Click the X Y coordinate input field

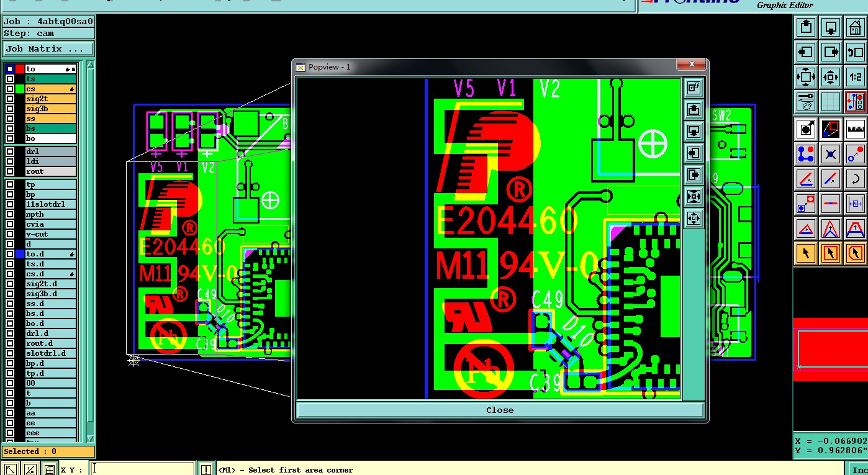pos(143,469)
